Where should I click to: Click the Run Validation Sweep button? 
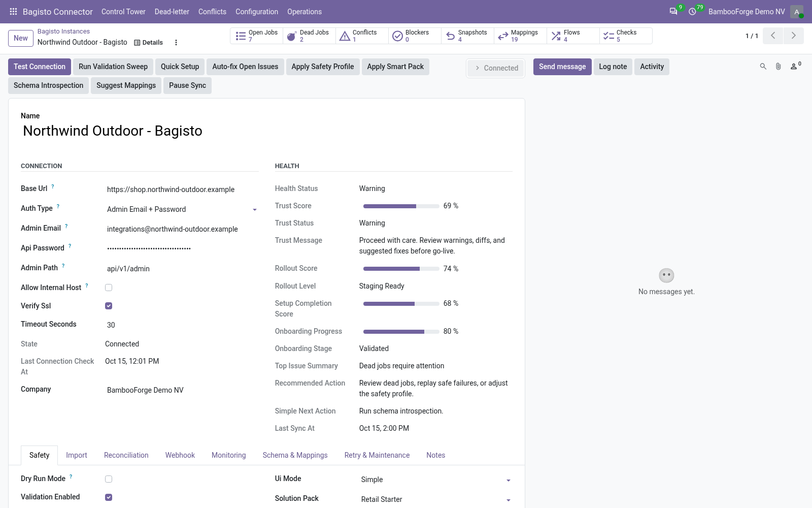pos(113,67)
